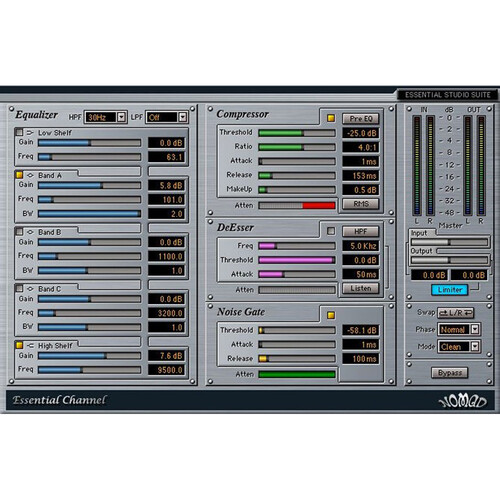
Task: Click the Noise Gate Atten meter
Action: click(x=297, y=374)
